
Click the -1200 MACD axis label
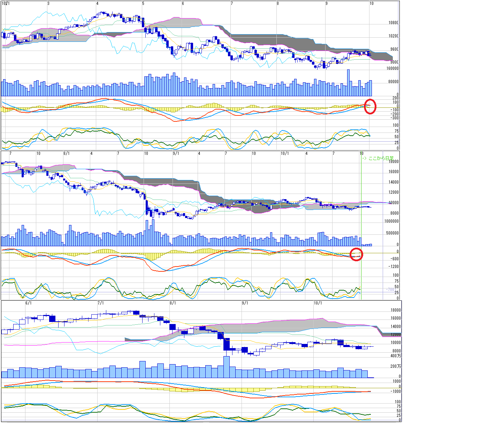click(394, 266)
